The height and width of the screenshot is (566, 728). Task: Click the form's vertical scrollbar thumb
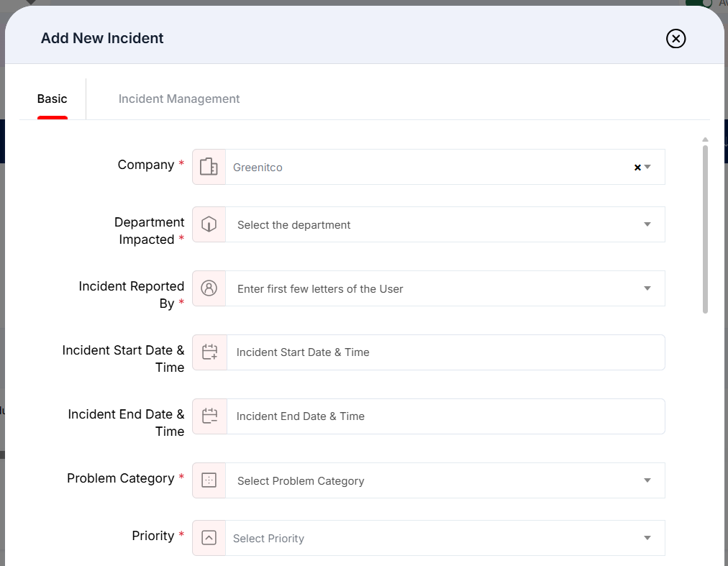click(705, 229)
